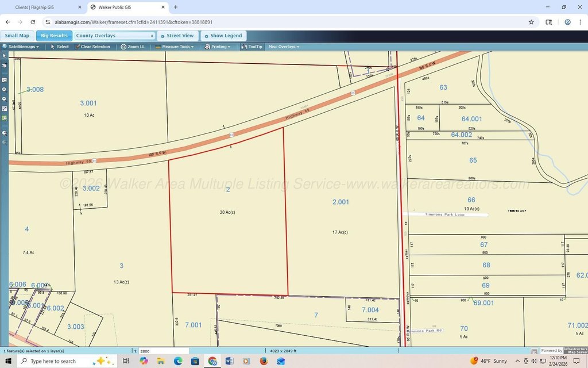Choose the zoom out magnifier tool
Viewport: 588px width, 368px height.
pyautogui.click(x=5, y=99)
